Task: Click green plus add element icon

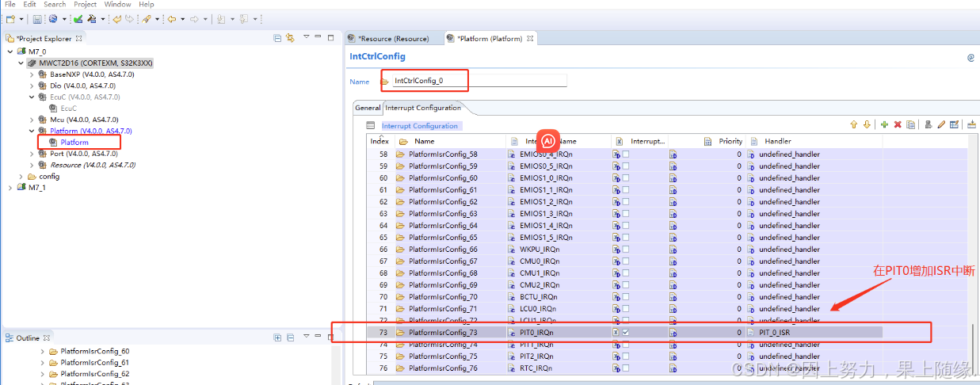Action: [x=884, y=124]
